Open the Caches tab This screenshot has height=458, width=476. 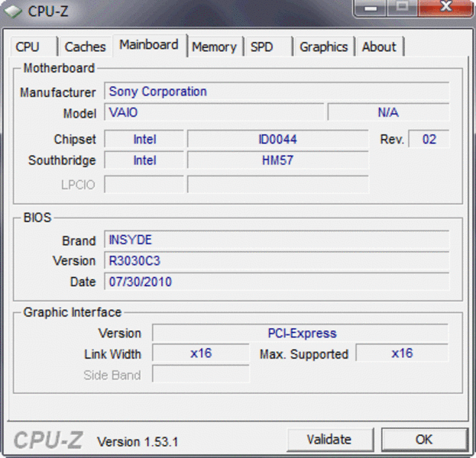tap(85, 47)
